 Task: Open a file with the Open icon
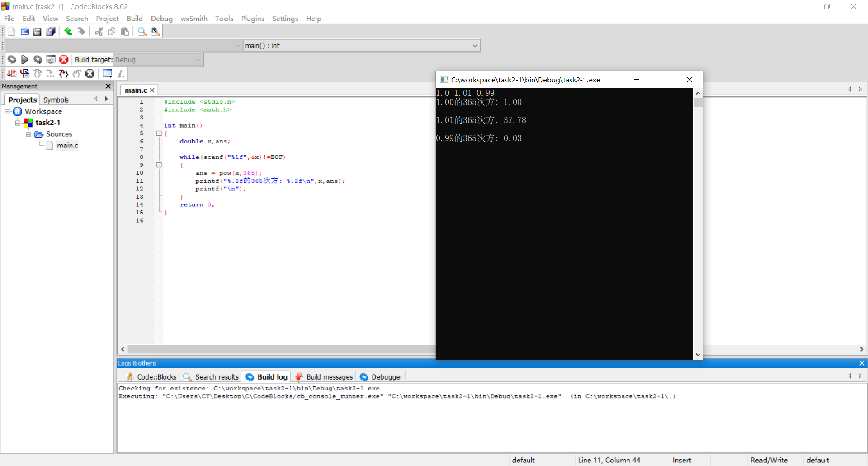tap(25, 31)
